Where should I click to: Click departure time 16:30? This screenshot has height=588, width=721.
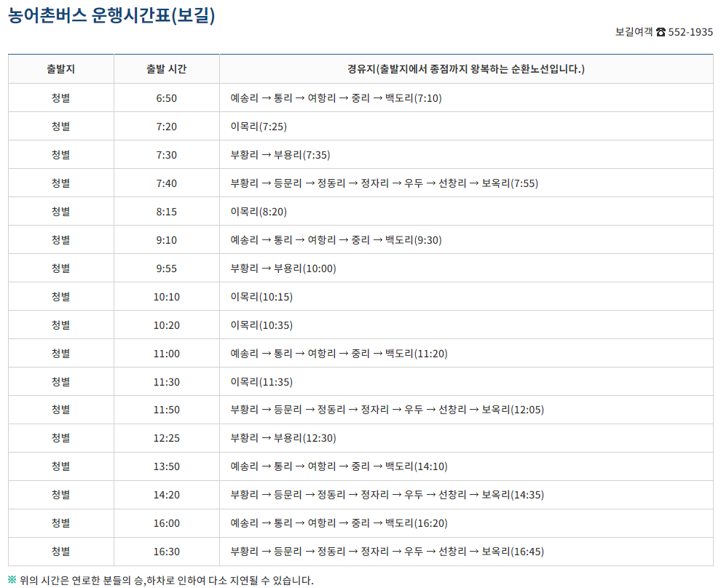point(167,552)
